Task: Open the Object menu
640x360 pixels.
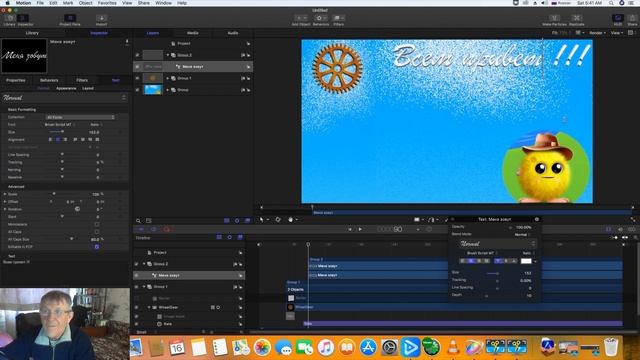Action: point(85,3)
